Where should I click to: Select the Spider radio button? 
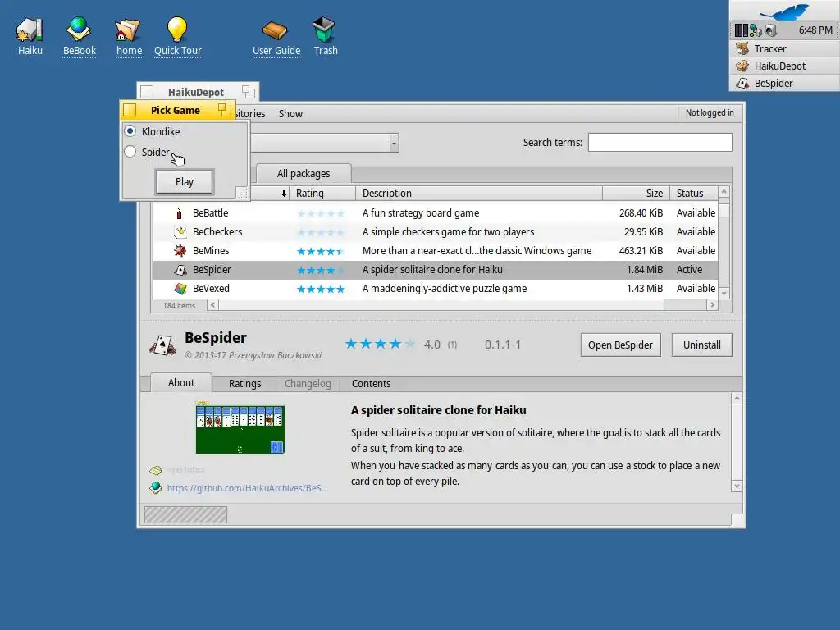pyautogui.click(x=130, y=152)
